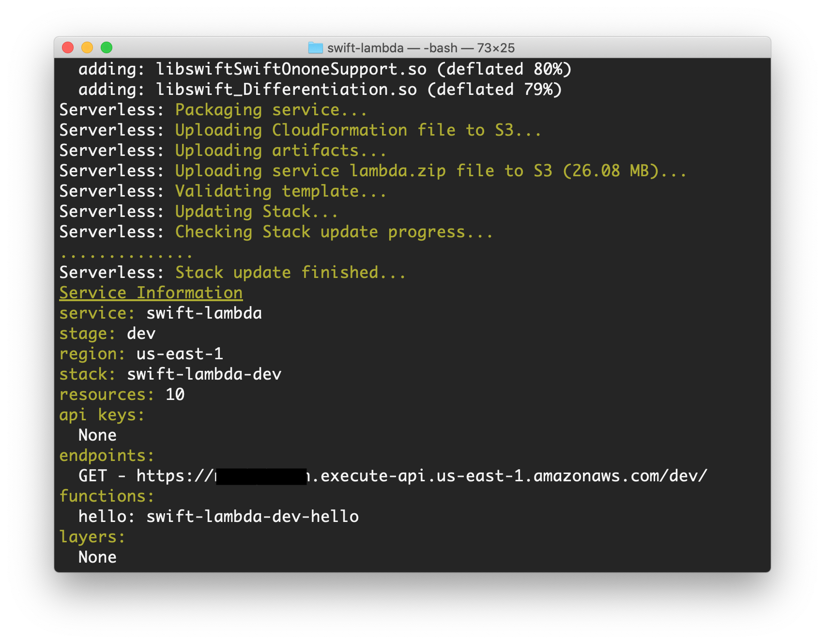Image resolution: width=825 pixels, height=644 pixels.
Task: Click the window title 'swift-lambda — -bash'
Action: pos(393,48)
